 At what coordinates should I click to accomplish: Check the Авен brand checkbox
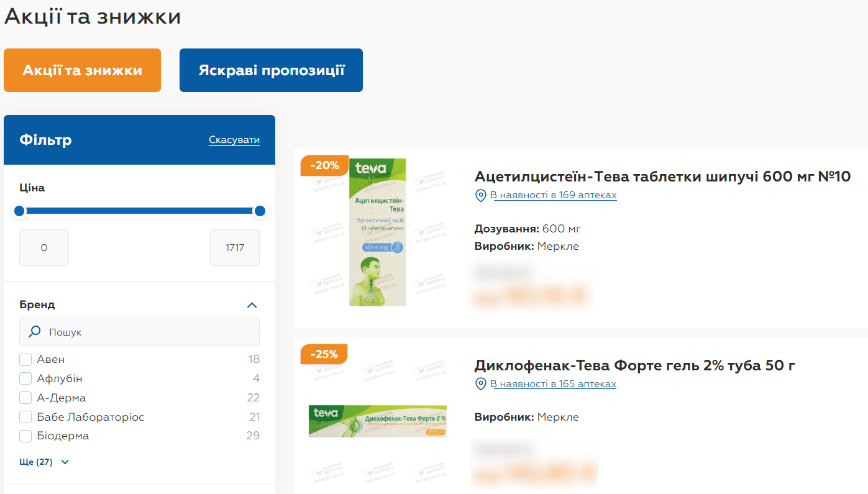point(25,360)
